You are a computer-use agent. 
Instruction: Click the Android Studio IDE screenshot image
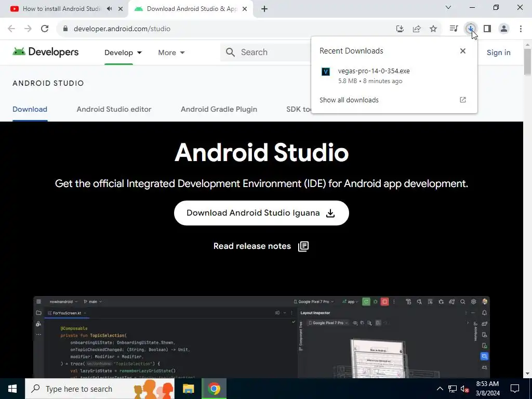(261, 337)
